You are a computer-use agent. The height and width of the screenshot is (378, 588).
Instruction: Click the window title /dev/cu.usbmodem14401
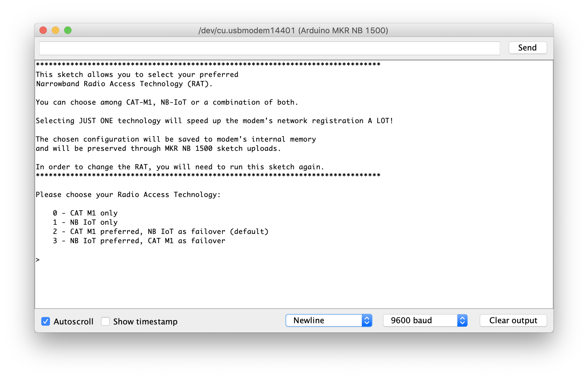click(293, 30)
